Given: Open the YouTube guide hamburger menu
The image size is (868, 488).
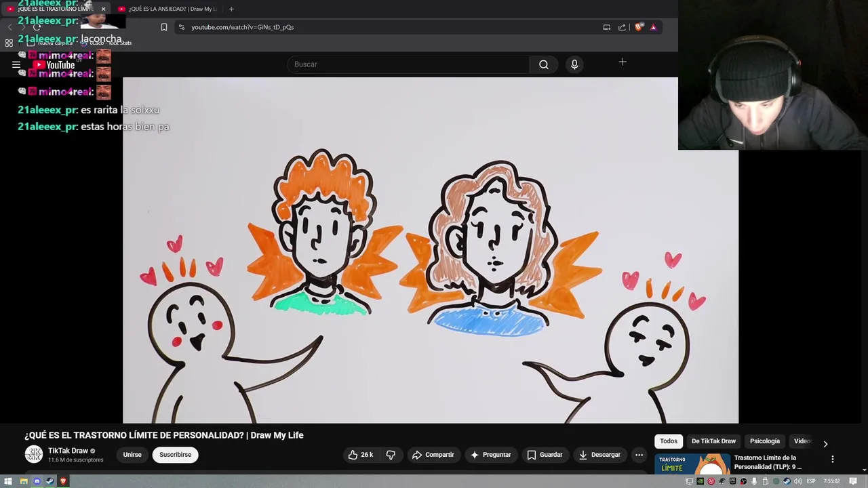Looking at the screenshot, I should point(16,65).
